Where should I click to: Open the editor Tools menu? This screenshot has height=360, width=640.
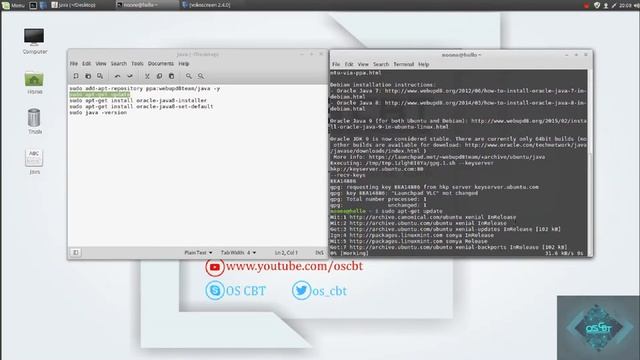tap(138, 64)
